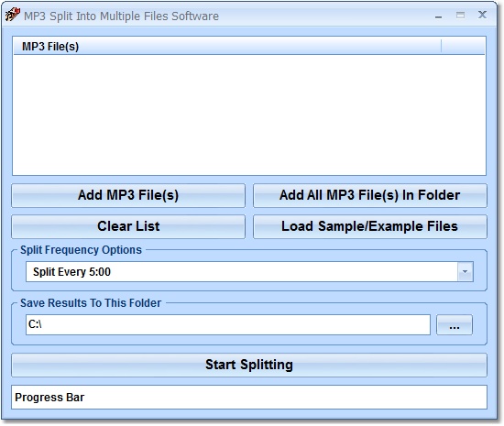The width and height of the screenshot is (504, 426).
Task: Click inside the empty MP3 file list
Action: [x=249, y=115]
